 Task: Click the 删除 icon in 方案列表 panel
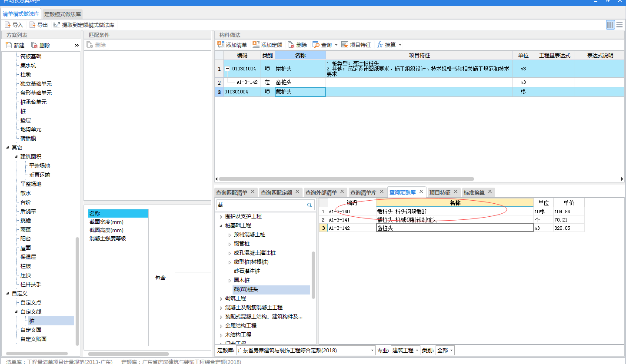click(x=35, y=45)
